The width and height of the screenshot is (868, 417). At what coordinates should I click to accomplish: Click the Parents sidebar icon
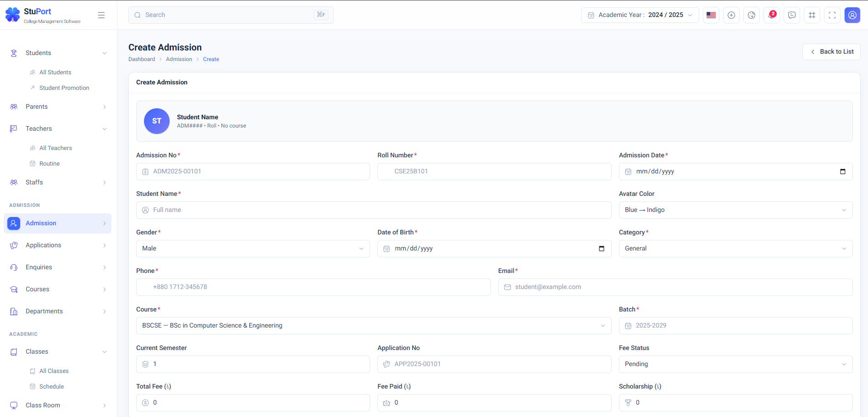(x=14, y=107)
